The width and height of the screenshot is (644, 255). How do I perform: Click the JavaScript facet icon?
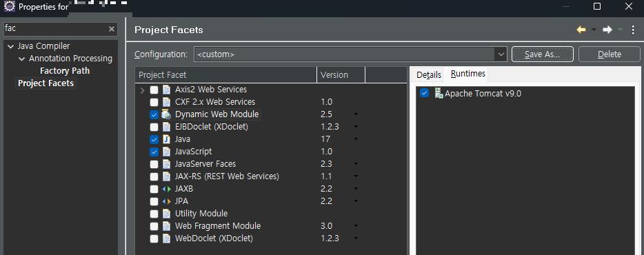pyautogui.click(x=166, y=152)
